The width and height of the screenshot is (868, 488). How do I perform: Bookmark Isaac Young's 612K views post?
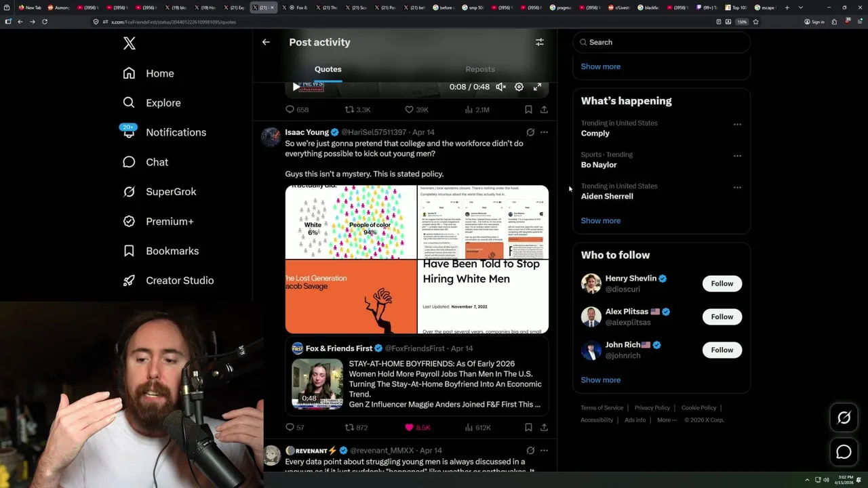tap(528, 428)
